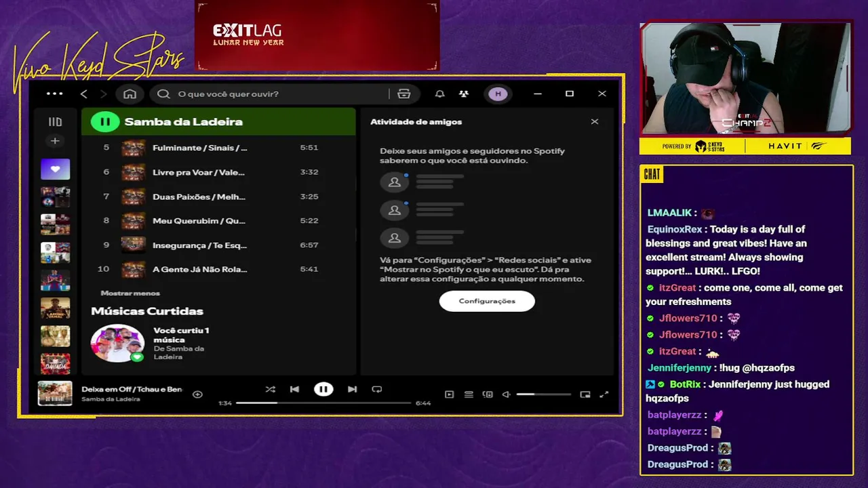
Task: Click the ExitLag Lunar New Year banner
Action: [x=317, y=35]
